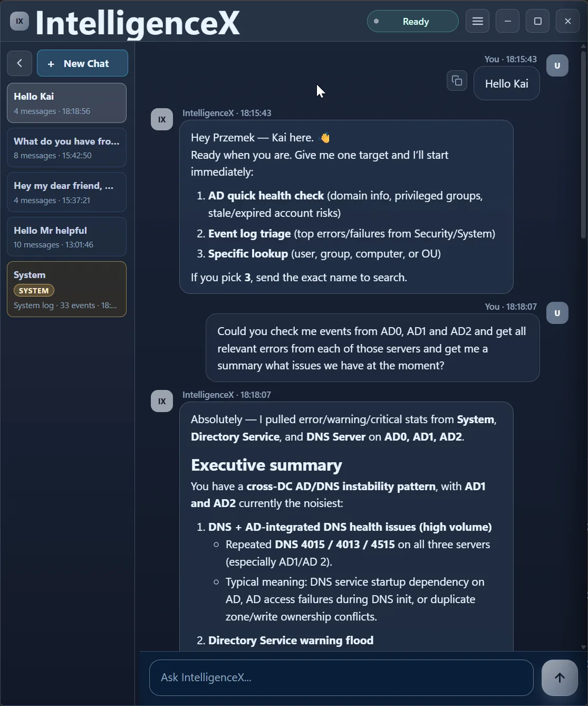Open the hamburger menu in title bar
Screen dimensions: 588x706
tap(477, 21)
